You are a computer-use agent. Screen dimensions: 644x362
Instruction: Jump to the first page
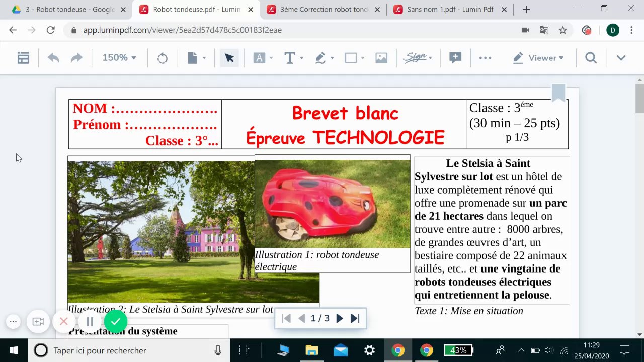286,318
